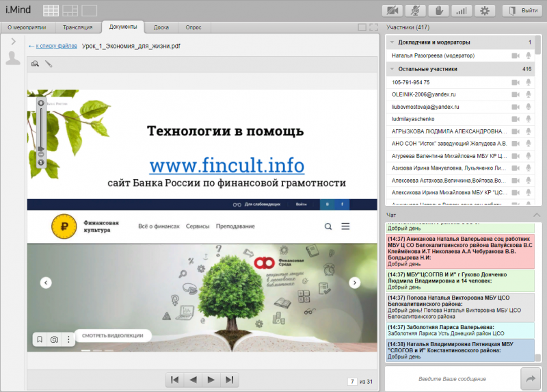The width and height of the screenshot is (547, 392).
Task: Click the fullscreen corners icon beside tabs
Action: (x=373, y=27)
